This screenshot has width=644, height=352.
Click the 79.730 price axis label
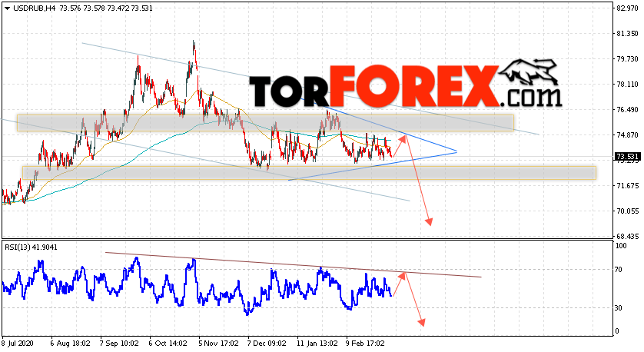[628, 58]
